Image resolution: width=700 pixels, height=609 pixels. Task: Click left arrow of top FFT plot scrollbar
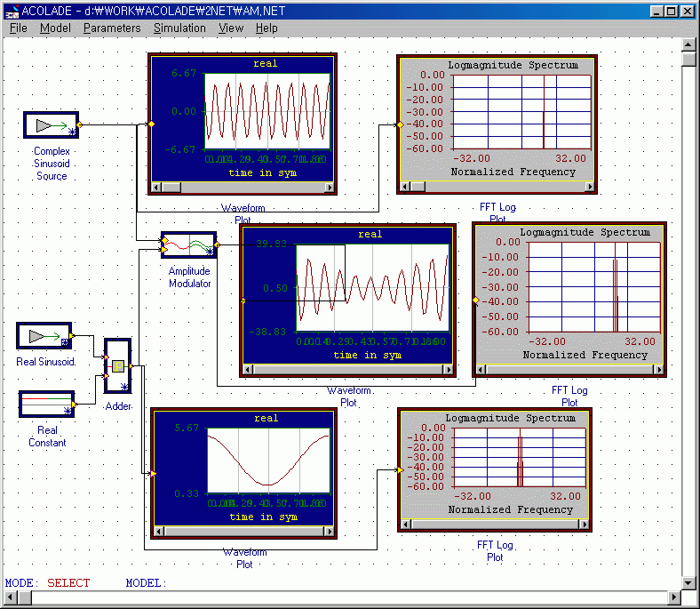coord(405,187)
